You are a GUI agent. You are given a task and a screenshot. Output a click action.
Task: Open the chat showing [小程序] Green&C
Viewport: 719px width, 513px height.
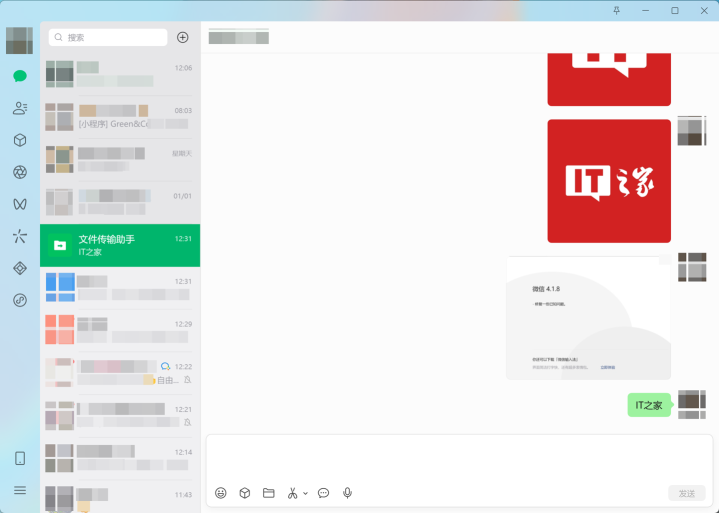pyautogui.click(x=120, y=117)
